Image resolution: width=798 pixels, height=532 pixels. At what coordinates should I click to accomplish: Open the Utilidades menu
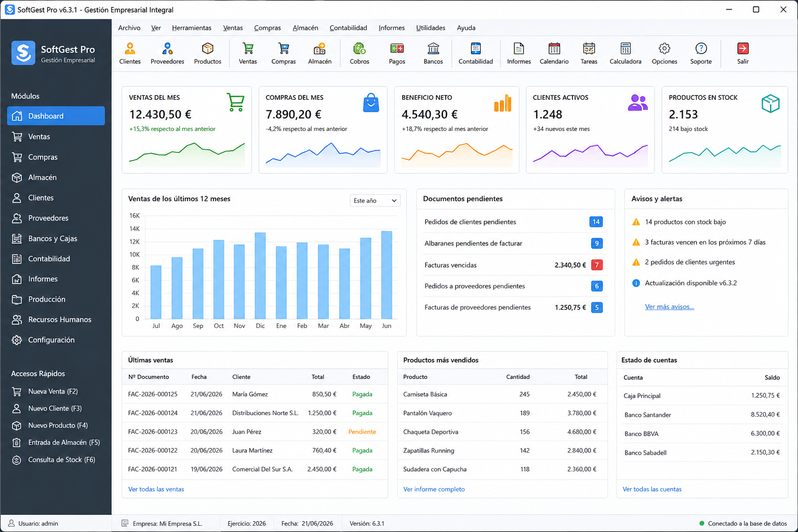click(x=431, y=28)
